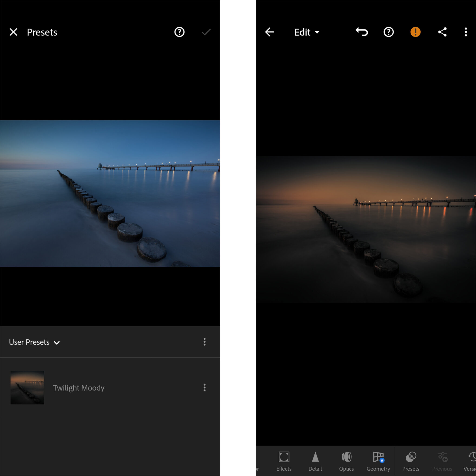Open the Edit screen overflow menu

pyautogui.click(x=466, y=32)
